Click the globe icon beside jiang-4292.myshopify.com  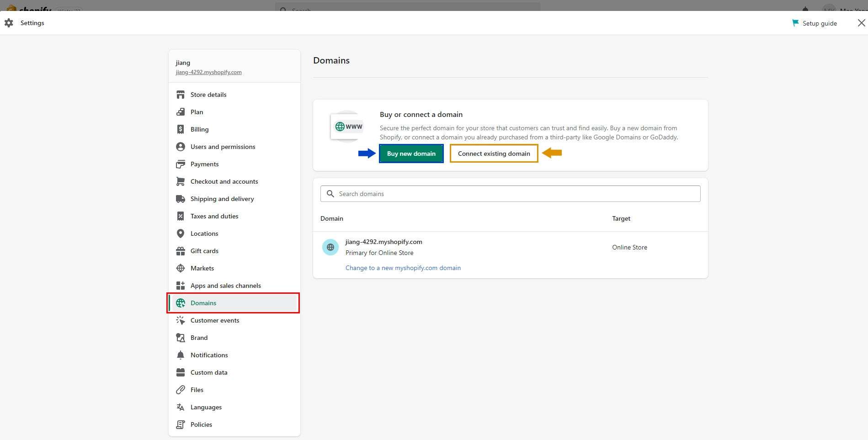330,247
